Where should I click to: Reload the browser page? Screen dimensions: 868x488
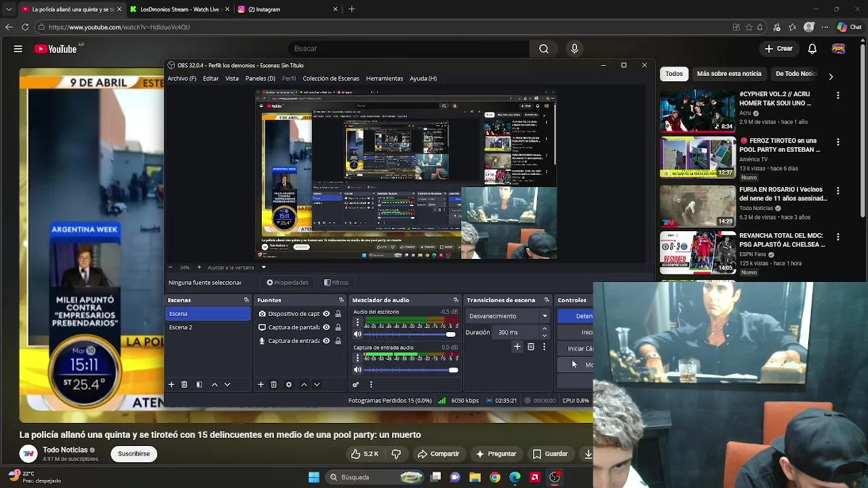click(25, 27)
